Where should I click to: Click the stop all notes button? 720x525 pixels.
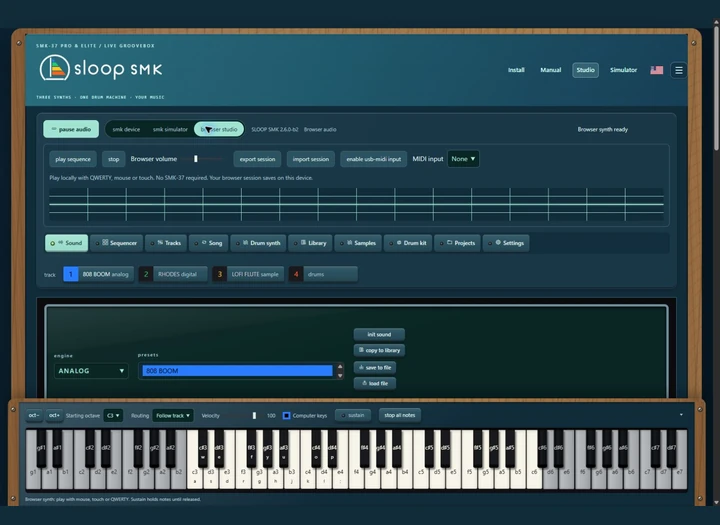[399, 415]
